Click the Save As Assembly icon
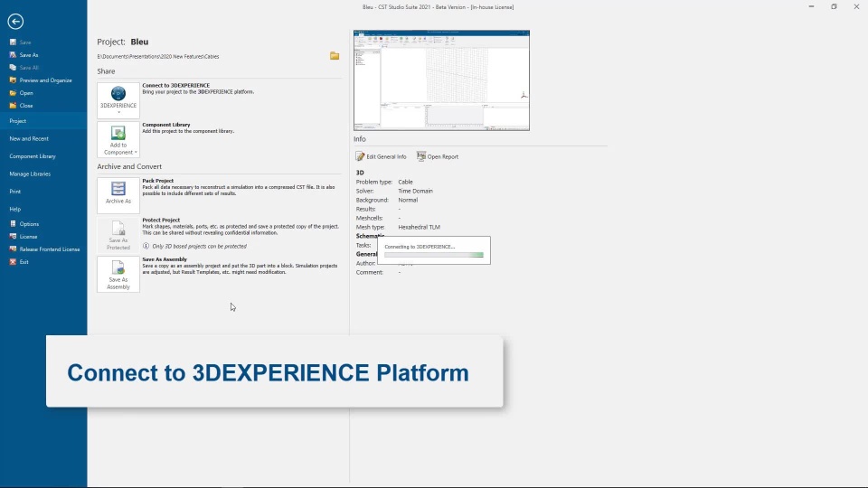Screen dimensions: 868x488 [118, 267]
